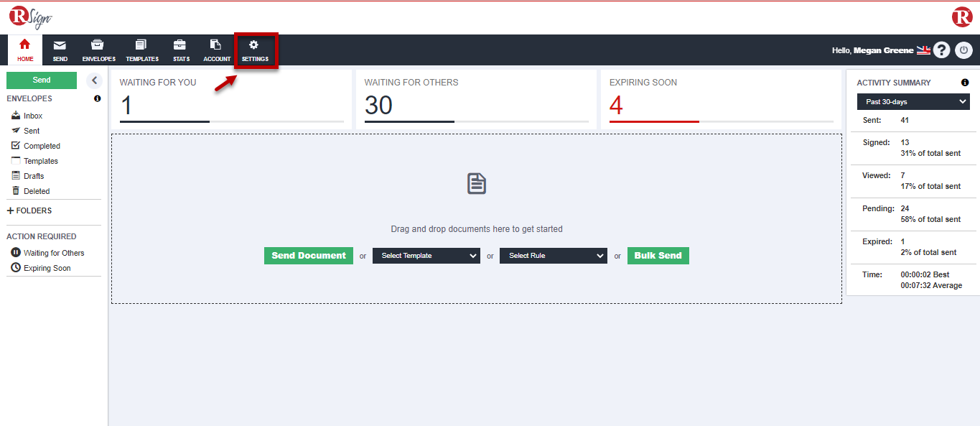This screenshot has width=980, height=426.
Task: Add a folder with plus Folders
Action: 29,210
